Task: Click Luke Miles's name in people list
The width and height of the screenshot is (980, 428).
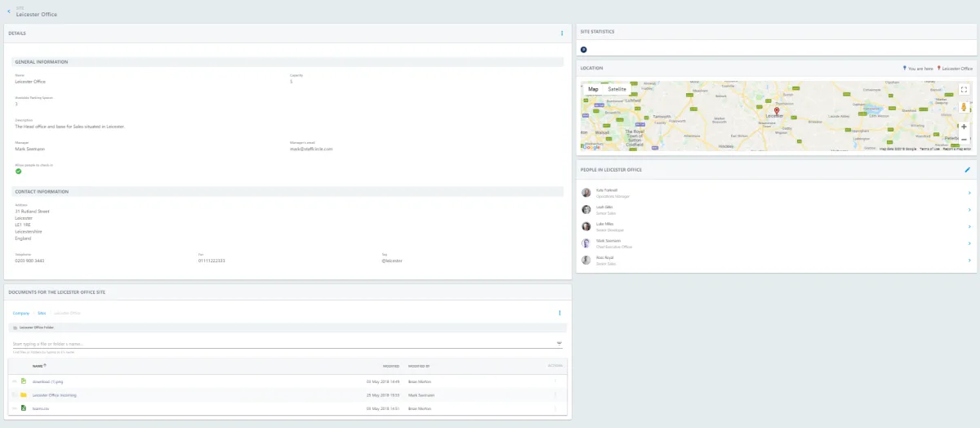Action: 604,224
